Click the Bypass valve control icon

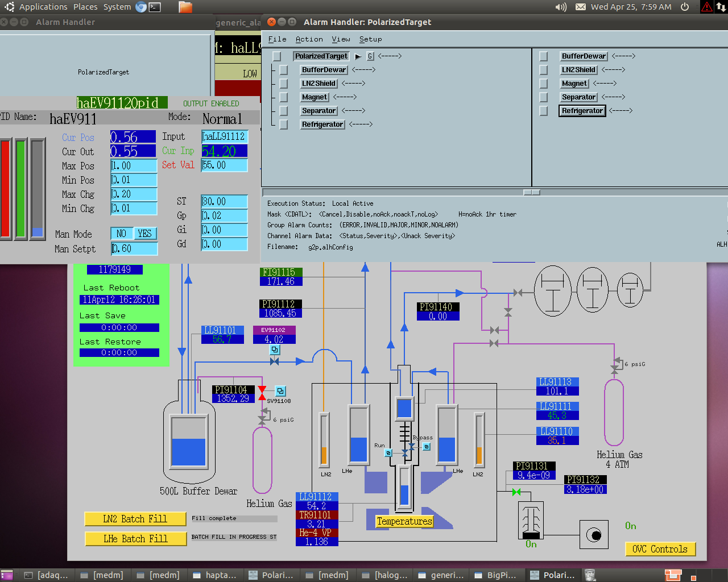click(x=427, y=447)
